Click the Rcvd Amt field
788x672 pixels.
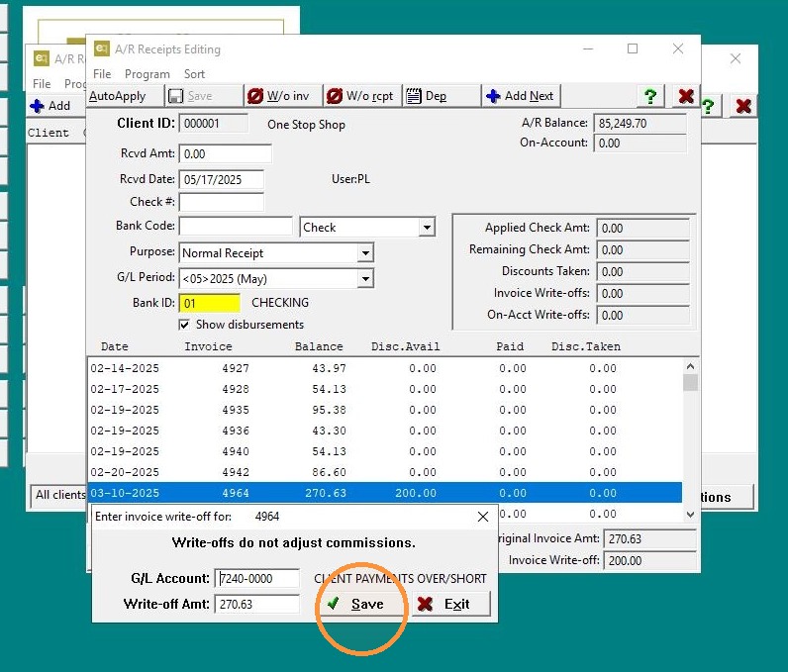pos(225,153)
